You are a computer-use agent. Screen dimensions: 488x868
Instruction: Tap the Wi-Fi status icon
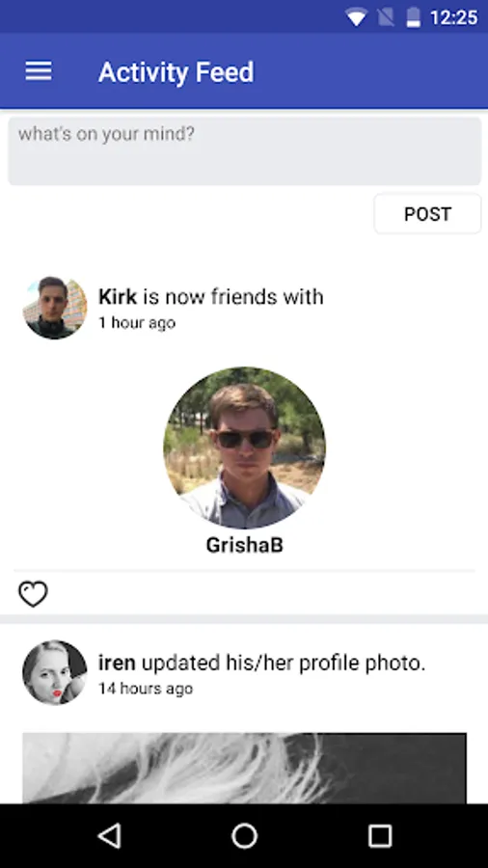pos(355,17)
